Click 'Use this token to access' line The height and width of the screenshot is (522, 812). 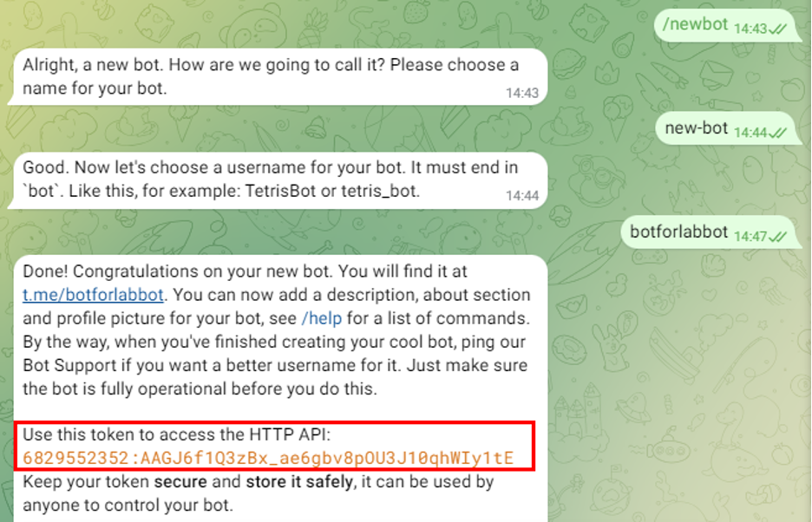(177, 434)
